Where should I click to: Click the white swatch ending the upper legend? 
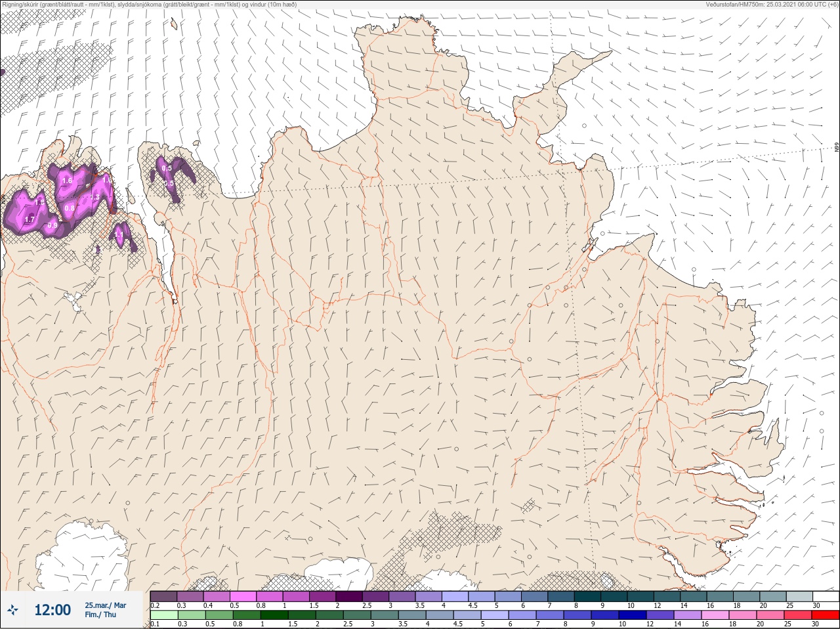click(x=825, y=596)
